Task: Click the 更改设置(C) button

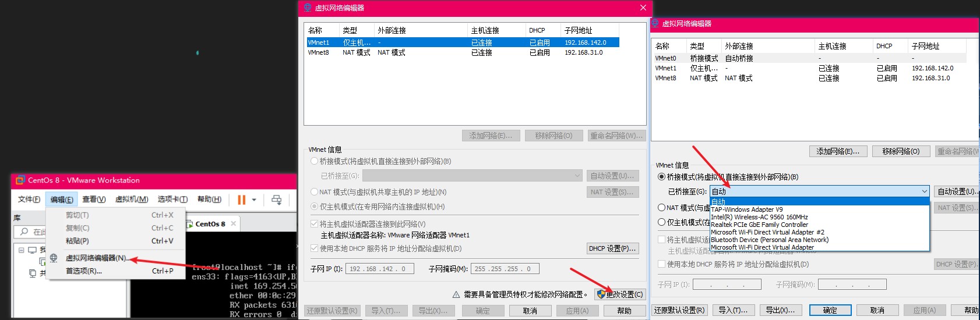Action: (620, 294)
